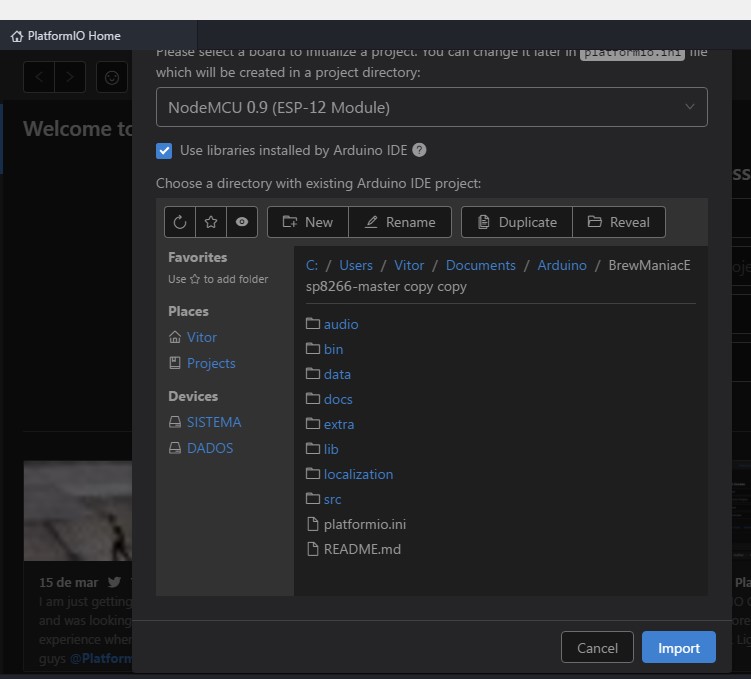Click the folder icon beside localization
Screen dimensions: 751x679
313,474
